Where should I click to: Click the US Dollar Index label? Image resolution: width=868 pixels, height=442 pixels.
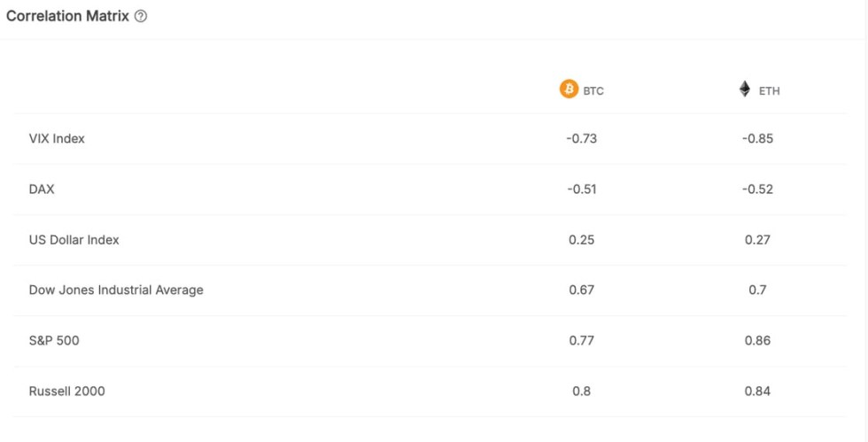(74, 239)
